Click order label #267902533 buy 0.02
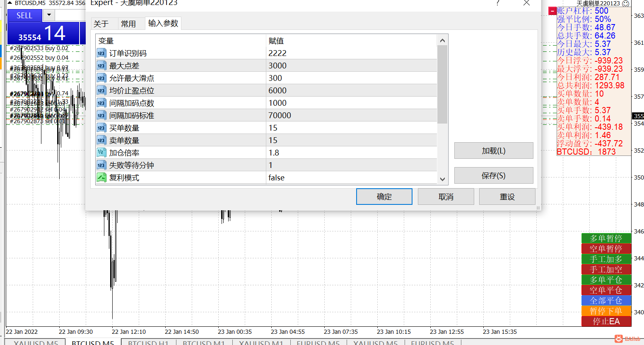 click(39, 48)
